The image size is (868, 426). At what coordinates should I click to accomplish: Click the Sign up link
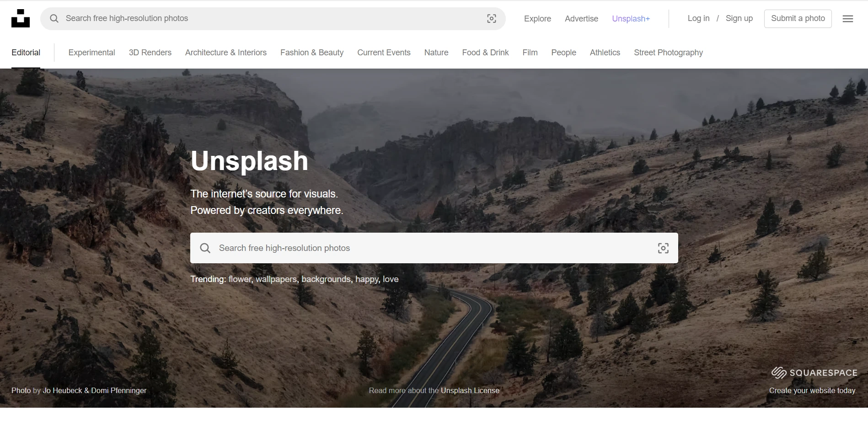(739, 18)
